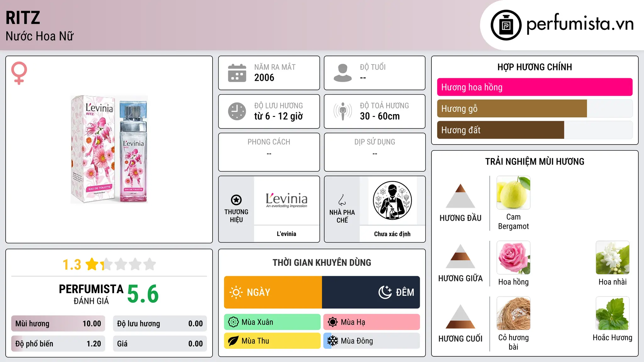Click the last gray rating star
This screenshot has height=362, width=644.
click(x=150, y=264)
